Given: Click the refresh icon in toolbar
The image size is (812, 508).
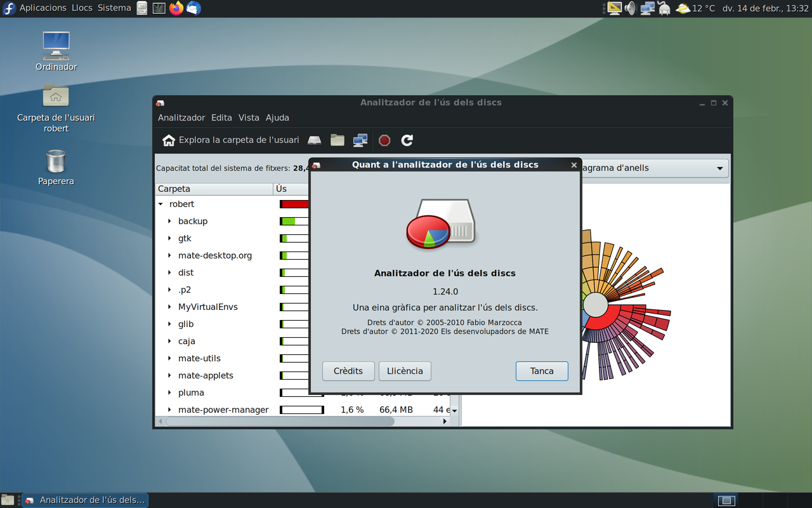Looking at the screenshot, I should tap(407, 140).
